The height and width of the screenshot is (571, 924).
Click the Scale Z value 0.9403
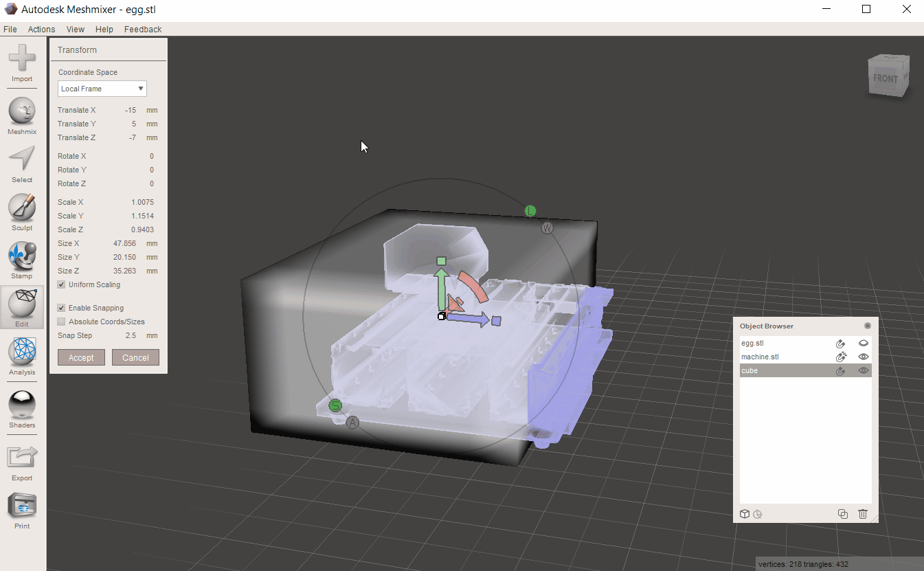[143, 230]
